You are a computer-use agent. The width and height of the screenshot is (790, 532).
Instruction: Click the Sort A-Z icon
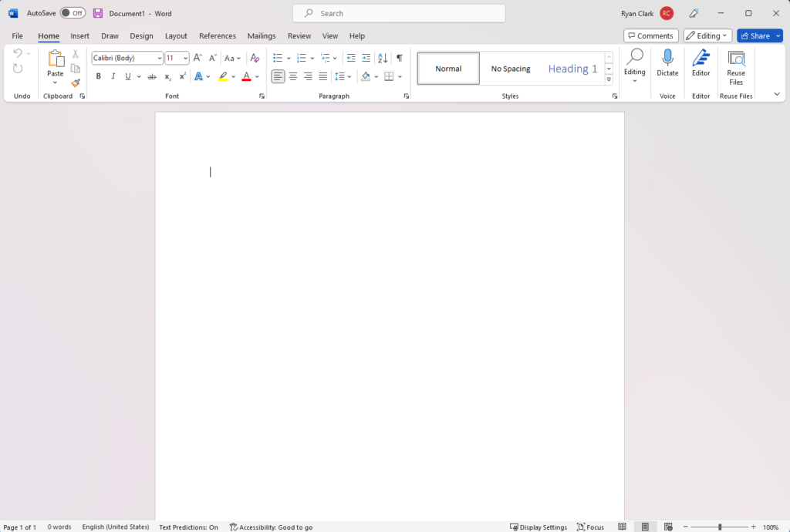[383, 58]
